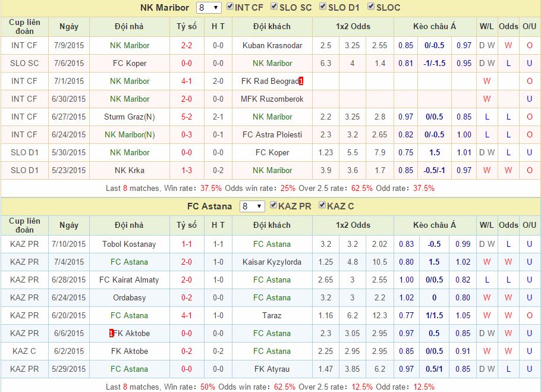This screenshot has width=541, height=392.
Task: Open Taraz team link
Action: [272, 315]
